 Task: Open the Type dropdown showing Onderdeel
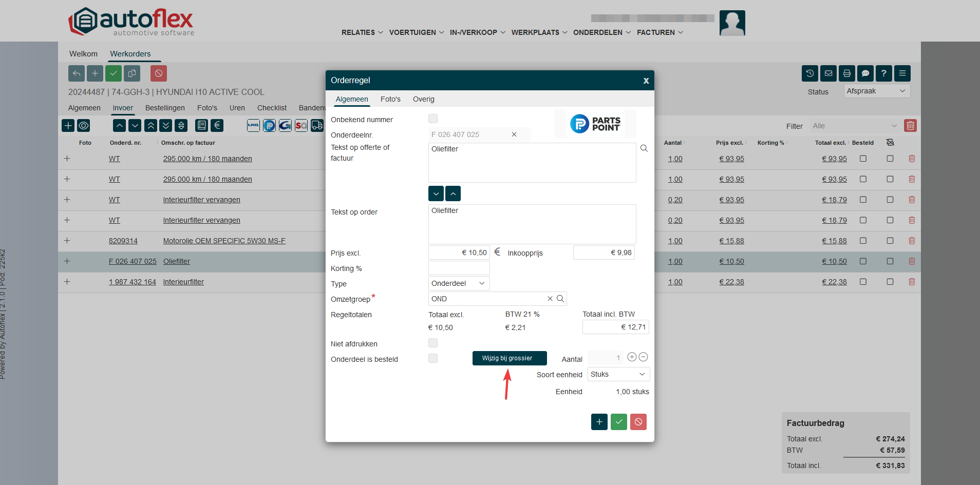click(x=459, y=283)
